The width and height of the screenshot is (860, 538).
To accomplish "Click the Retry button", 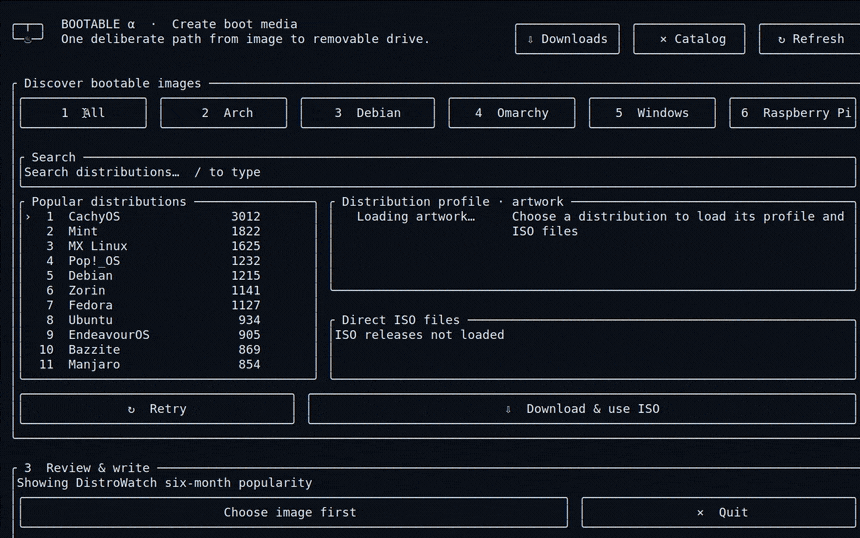I will coord(157,409).
